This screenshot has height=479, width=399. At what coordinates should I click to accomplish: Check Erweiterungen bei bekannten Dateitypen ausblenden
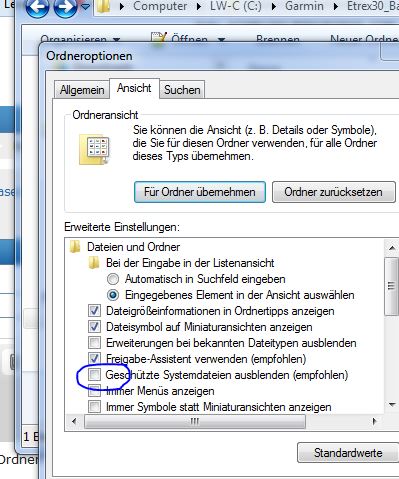click(94, 343)
